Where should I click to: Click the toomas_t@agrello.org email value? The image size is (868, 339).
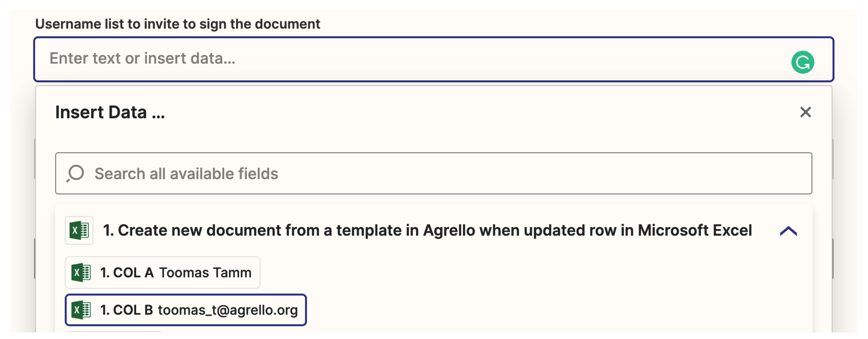[x=228, y=310]
